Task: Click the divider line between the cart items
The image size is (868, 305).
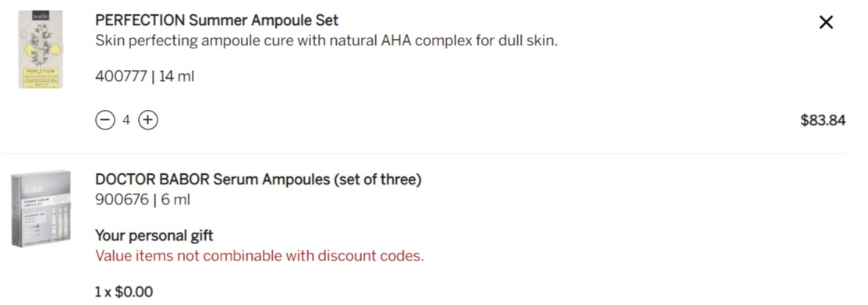Action: (x=423, y=154)
